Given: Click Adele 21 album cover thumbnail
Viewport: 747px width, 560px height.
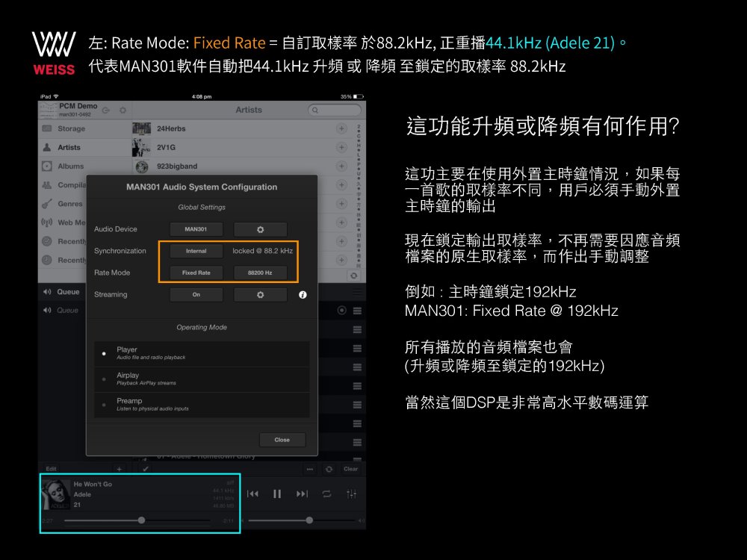Looking at the screenshot, I should click(56, 495).
